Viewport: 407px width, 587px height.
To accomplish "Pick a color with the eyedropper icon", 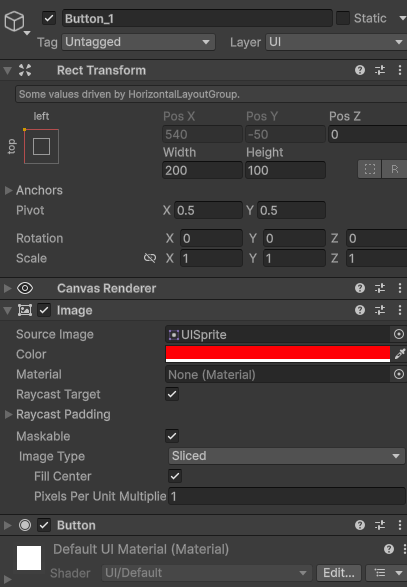I will pos(400,354).
